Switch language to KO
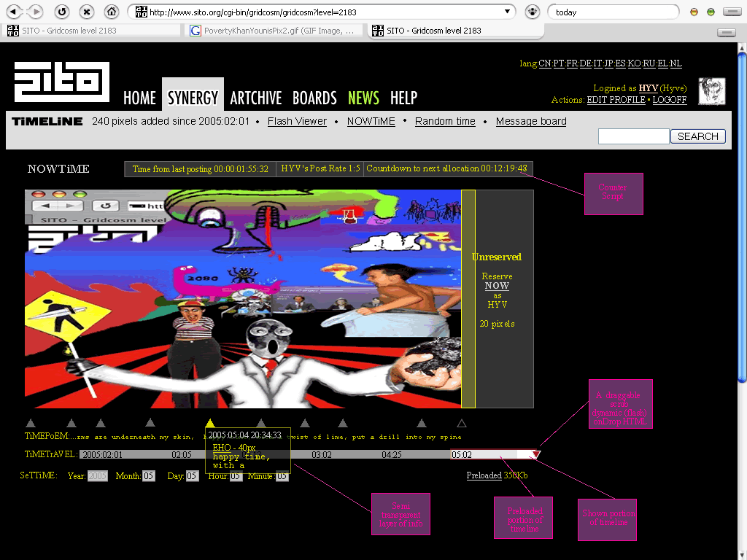The height and width of the screenshot is (560, 747). [634, 63]
